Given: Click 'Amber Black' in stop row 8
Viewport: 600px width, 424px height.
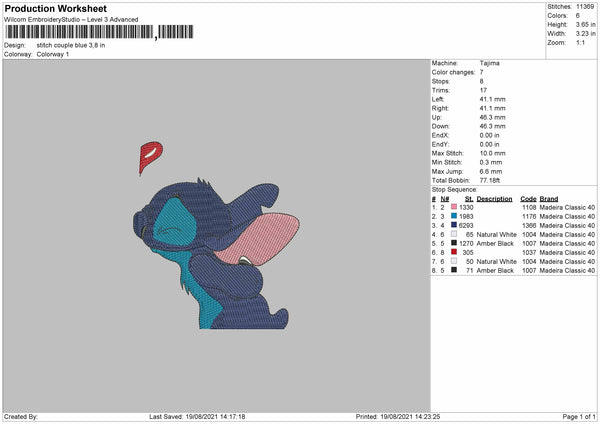Looking at the screenshot, I should pyautogui.click(x=495, y=270).
